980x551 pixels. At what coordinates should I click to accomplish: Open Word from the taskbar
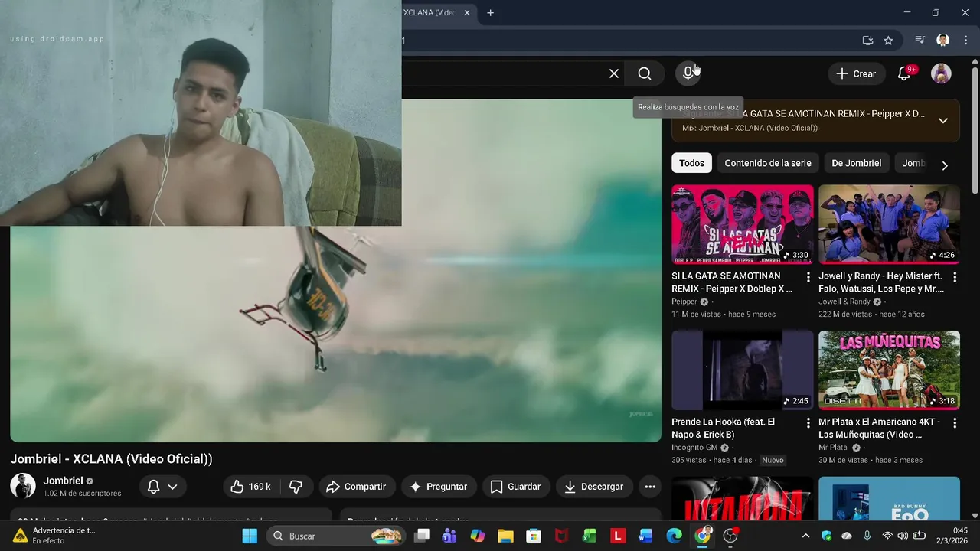point(645,536)
